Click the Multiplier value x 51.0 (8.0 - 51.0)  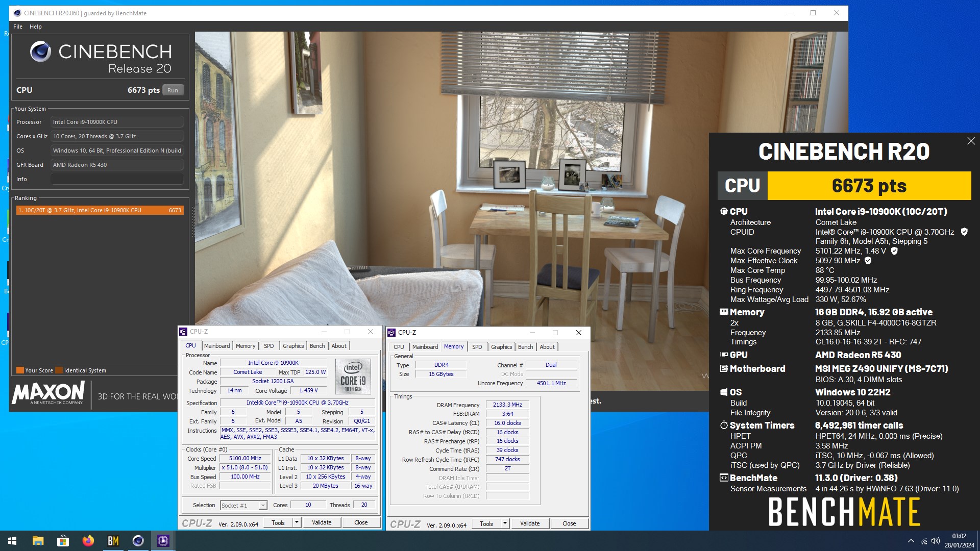click(245, 468)
